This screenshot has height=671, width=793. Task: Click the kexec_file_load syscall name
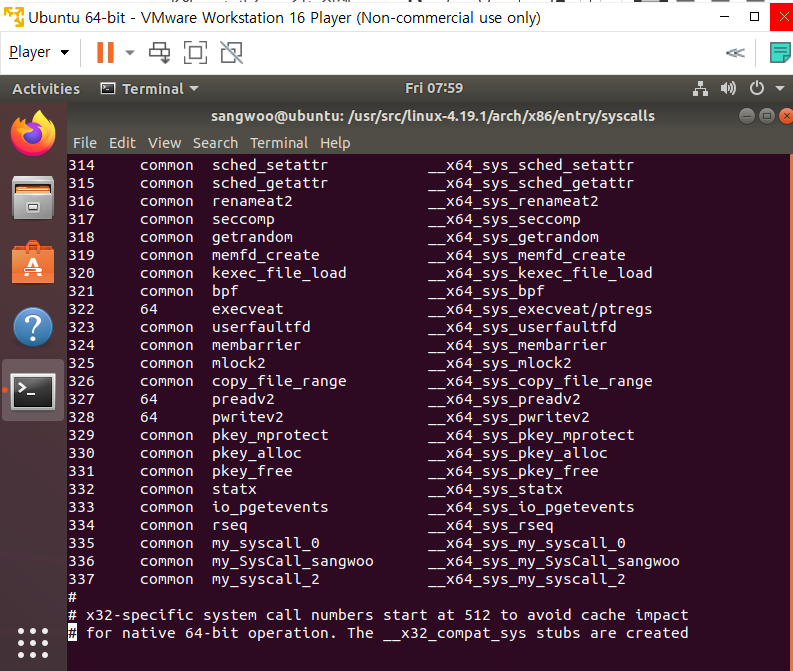click(279, 273)
